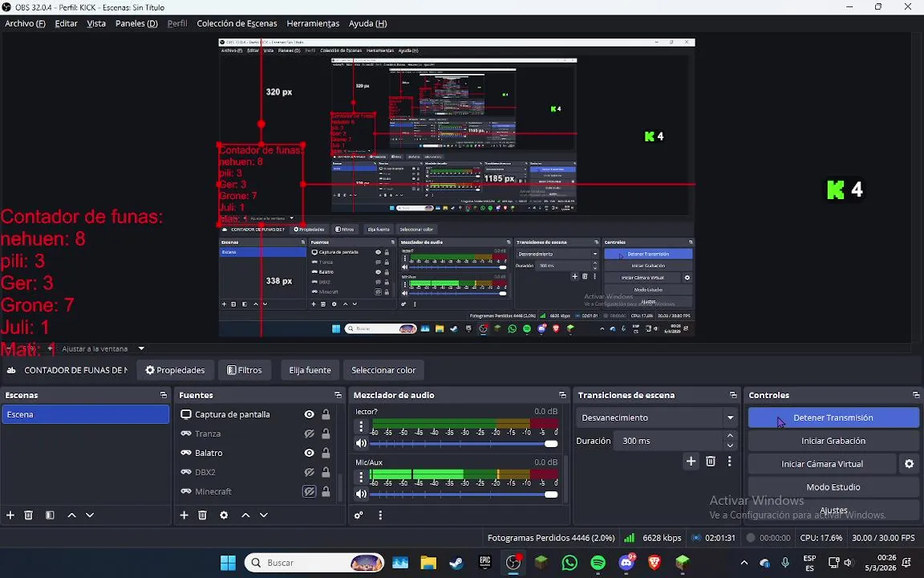Viewport: 924px width, 578px height.
Task: Open the Ayuda menu
Action: (x=367, y=23)
